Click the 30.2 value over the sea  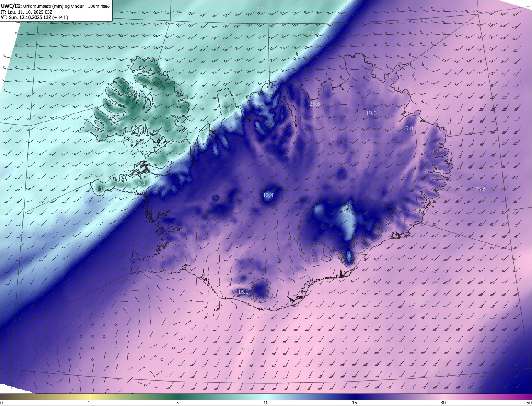point(292,338)
